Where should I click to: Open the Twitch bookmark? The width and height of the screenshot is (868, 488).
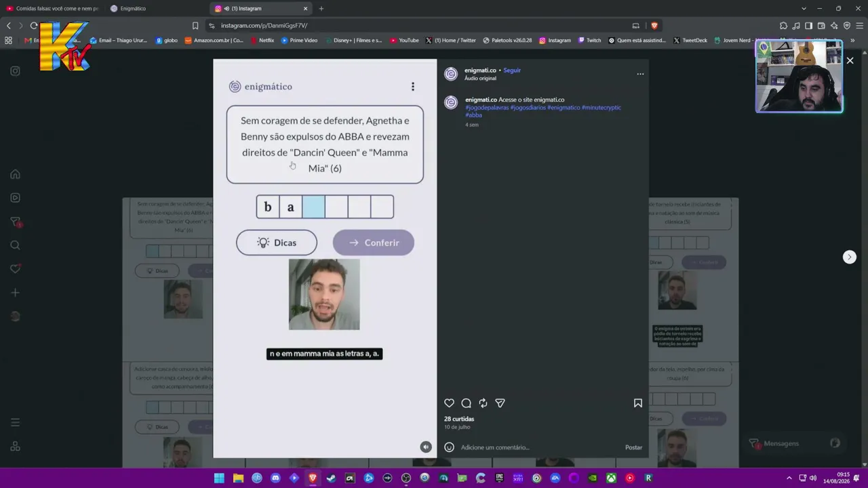[x=589, y=41]
